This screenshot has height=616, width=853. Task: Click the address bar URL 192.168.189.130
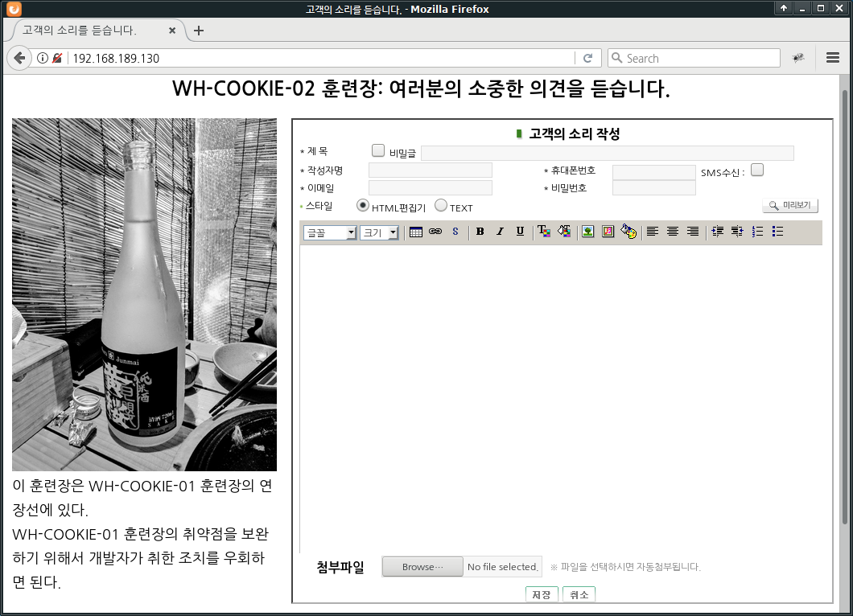116,58
